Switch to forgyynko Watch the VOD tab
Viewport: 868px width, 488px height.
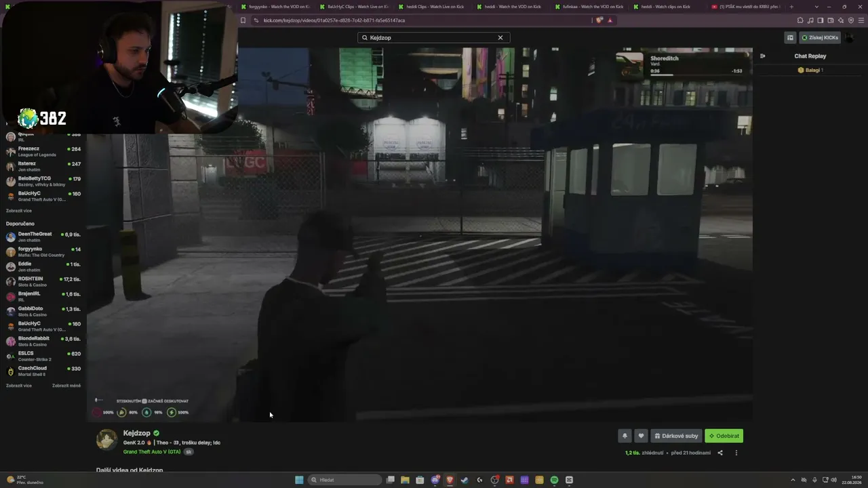[x=275, y=7]
